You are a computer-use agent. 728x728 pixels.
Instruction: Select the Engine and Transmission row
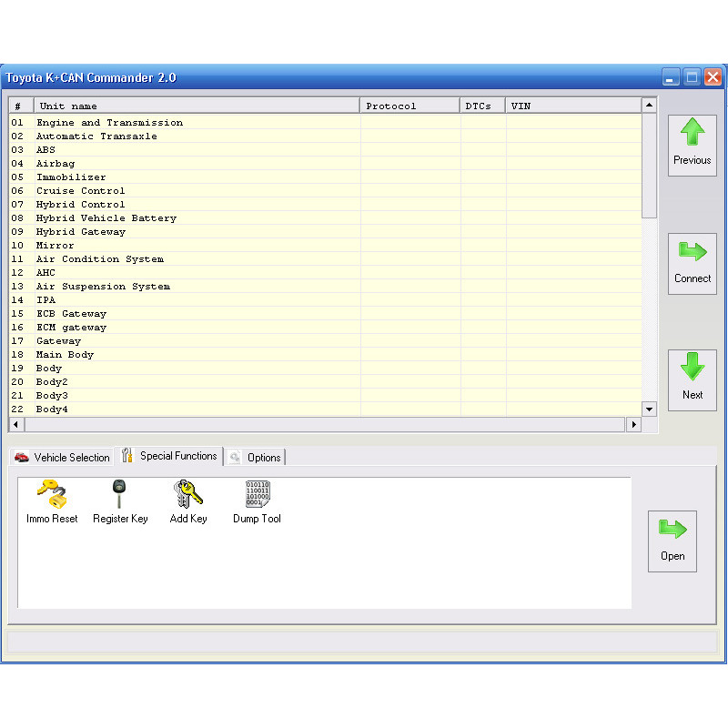click(x=109, y=123)
